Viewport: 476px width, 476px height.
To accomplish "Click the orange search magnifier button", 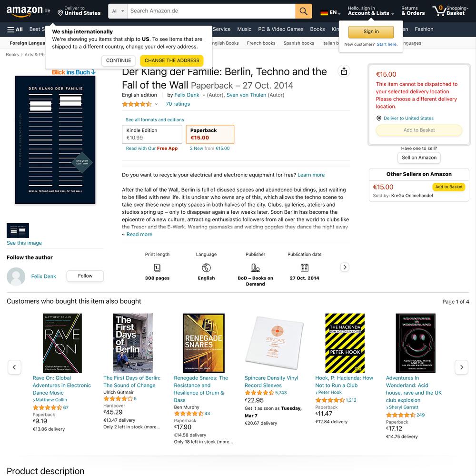I will pos(303,11).
